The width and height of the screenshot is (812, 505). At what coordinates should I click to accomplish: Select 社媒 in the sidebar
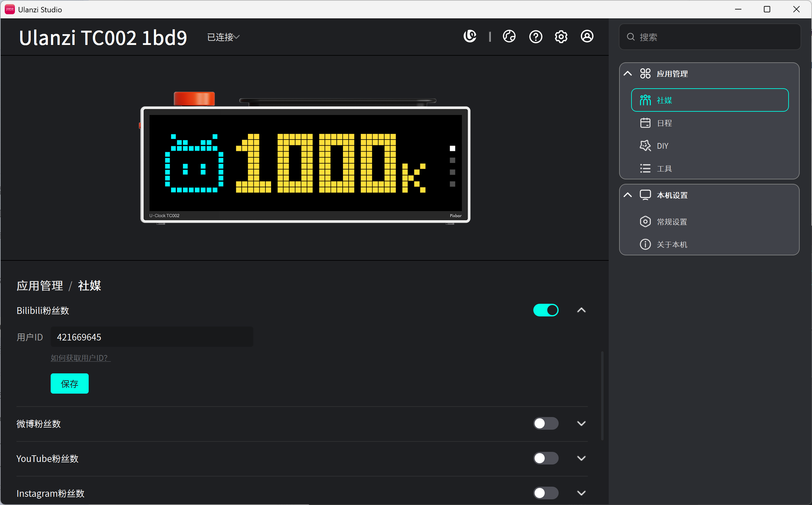(x=709, y=100)
